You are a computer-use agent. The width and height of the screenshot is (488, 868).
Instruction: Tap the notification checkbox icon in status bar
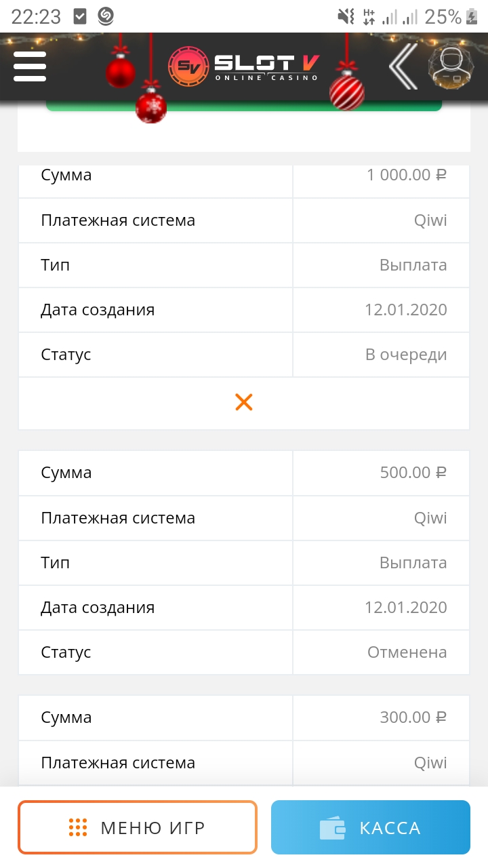pos(80,16)
